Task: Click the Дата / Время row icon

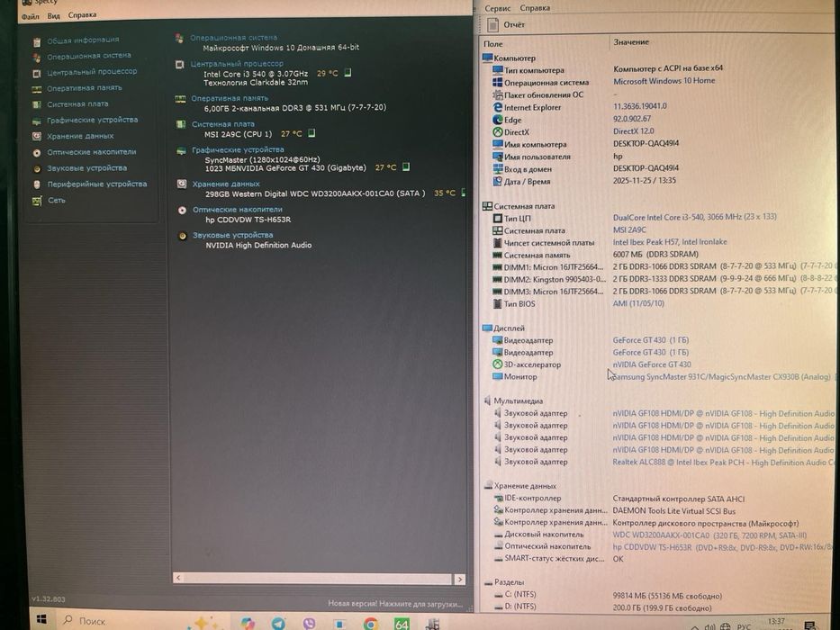Action: [498, 181]
